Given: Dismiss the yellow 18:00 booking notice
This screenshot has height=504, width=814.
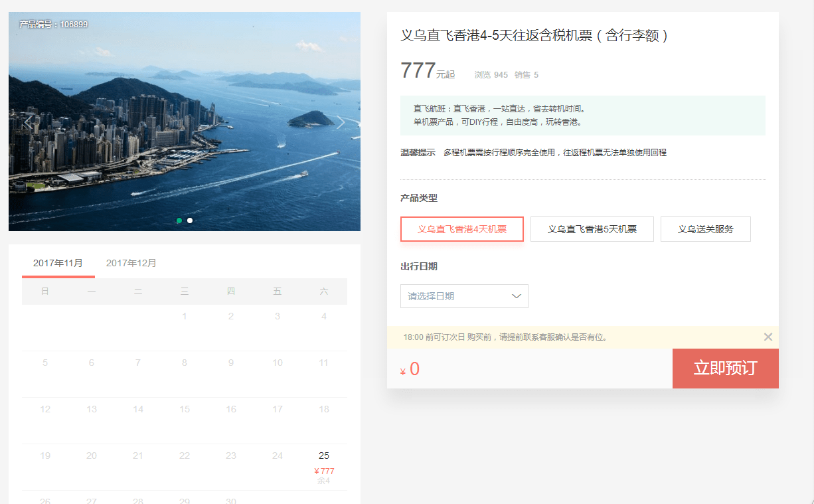Looking at the screenshot, I should coord(768,337).
